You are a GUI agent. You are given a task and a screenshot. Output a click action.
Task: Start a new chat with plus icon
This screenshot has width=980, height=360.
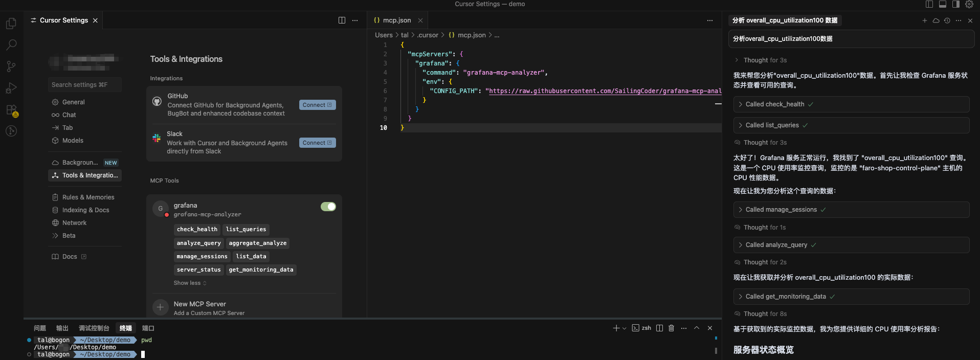924,20
